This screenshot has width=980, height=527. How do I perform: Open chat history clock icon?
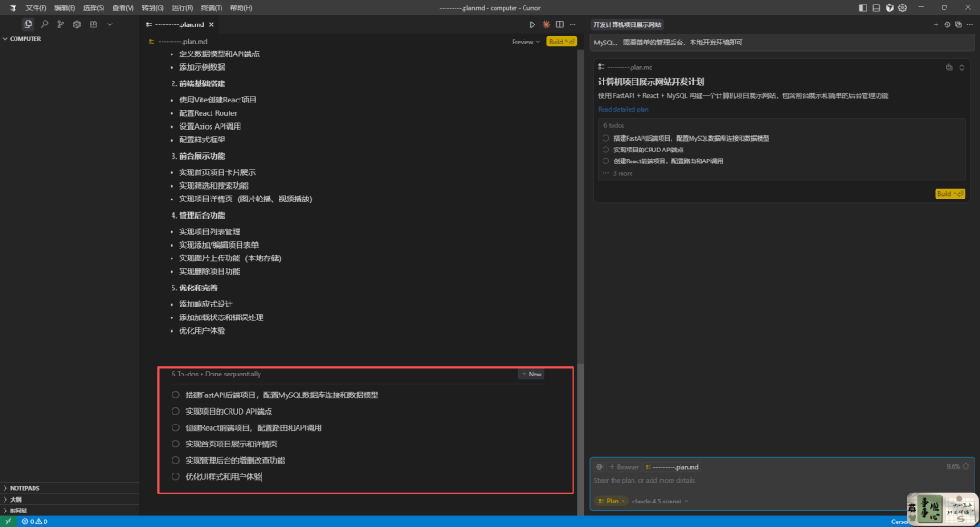tap(946, 24)
